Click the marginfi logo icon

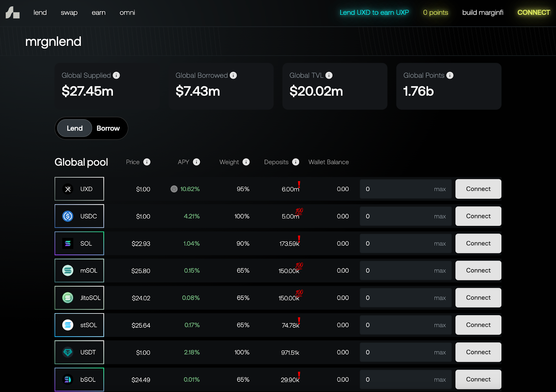click(13, 13)
